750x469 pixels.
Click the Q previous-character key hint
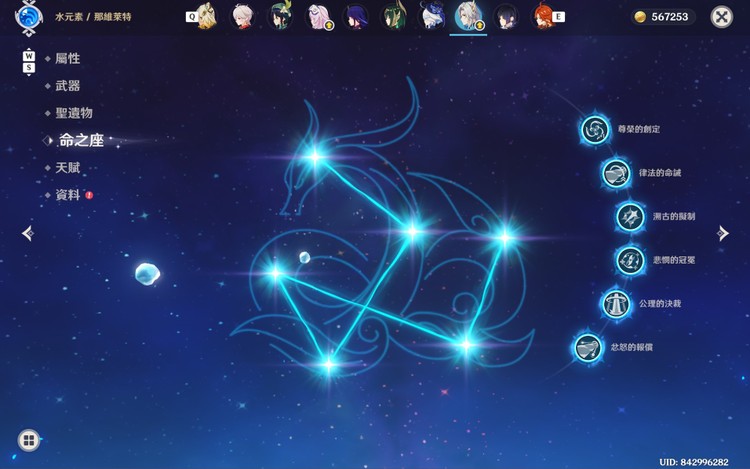(191, 17)
